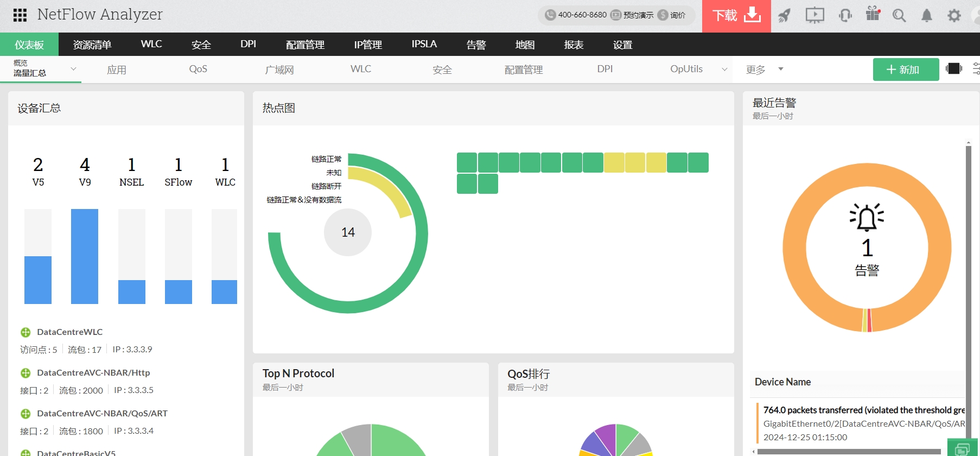Click the first green tile in heatmap
980x456 pixels.
[467, 162]
